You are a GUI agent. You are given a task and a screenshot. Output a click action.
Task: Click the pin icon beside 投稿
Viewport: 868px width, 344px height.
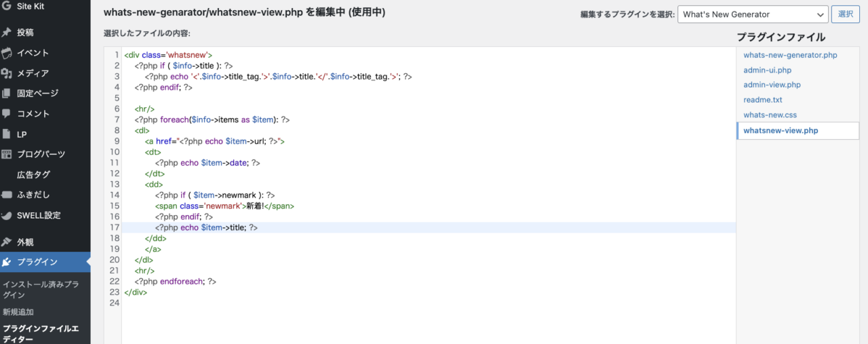[x=6, y=32]
